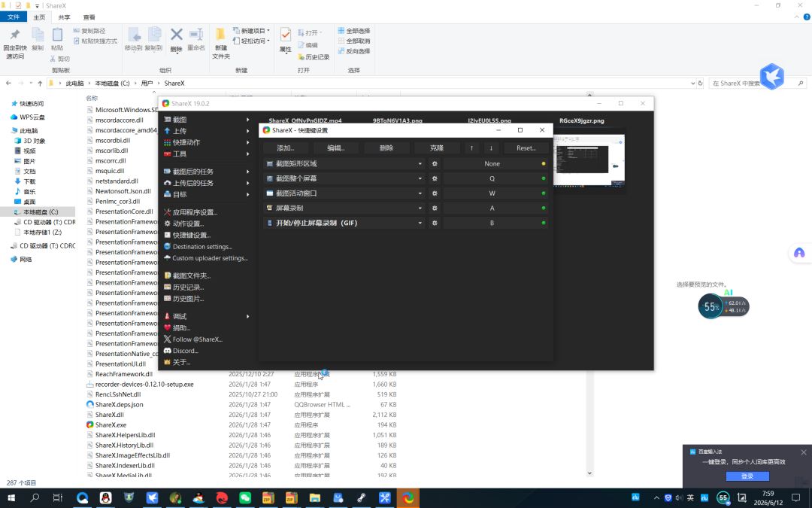Click Windows Start button on taskbar
Image resolution: width=812 pixels, height=508 pixels.
tap(11, 497)
